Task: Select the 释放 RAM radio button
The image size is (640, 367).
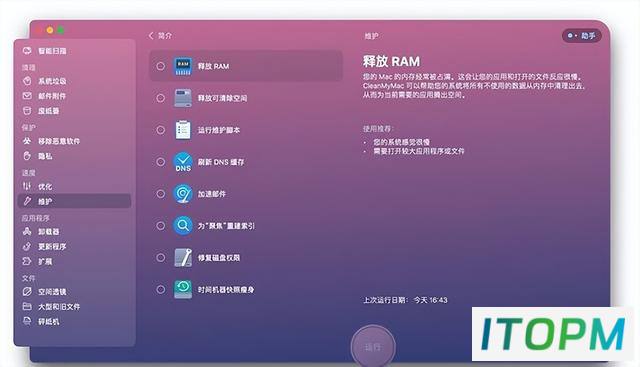Action: pyautogui.click(x=160, y=66)
